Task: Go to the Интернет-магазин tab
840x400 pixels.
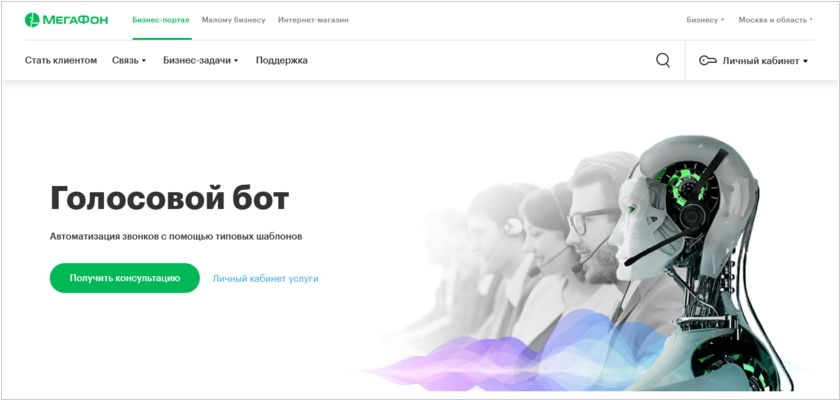Action: click(x=313, y=20)
